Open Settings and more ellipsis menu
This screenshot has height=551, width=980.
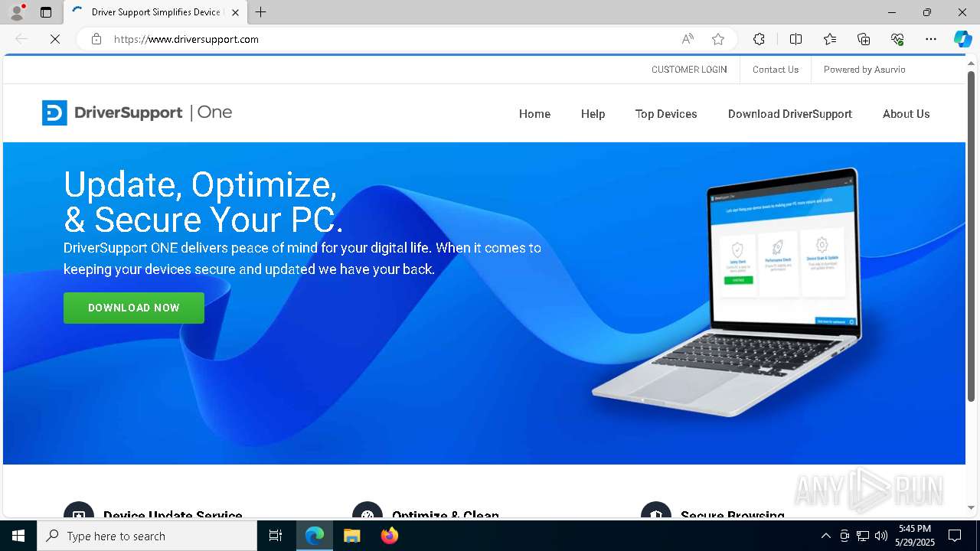tap(931, 39)
